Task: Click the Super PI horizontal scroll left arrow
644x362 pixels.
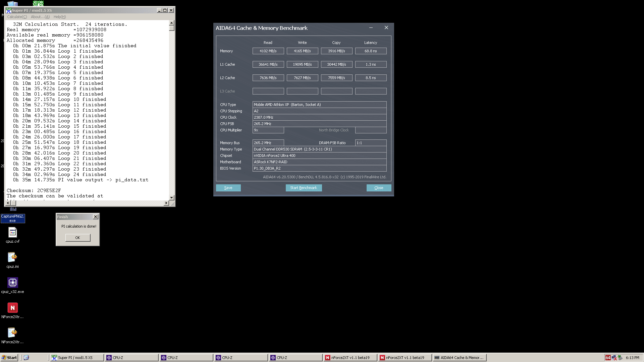Action: 8,203
